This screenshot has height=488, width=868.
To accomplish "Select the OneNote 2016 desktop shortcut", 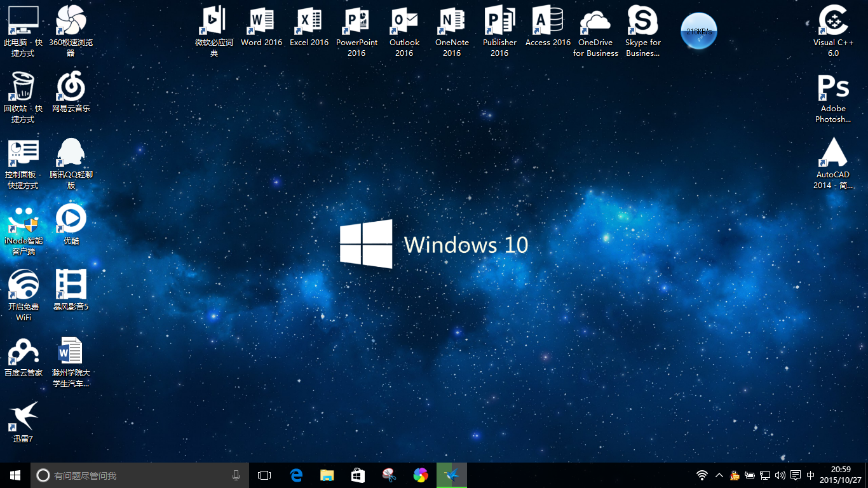I will pos(452,32).
